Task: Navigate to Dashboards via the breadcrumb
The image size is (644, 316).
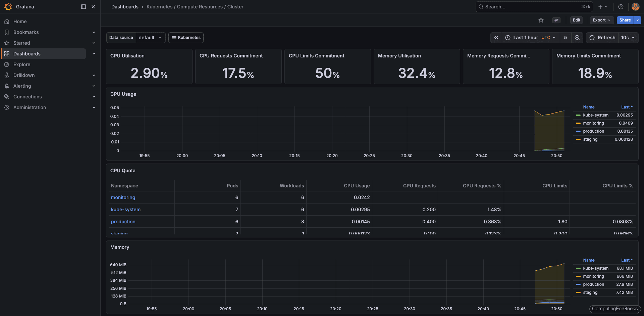Action: 124,6
